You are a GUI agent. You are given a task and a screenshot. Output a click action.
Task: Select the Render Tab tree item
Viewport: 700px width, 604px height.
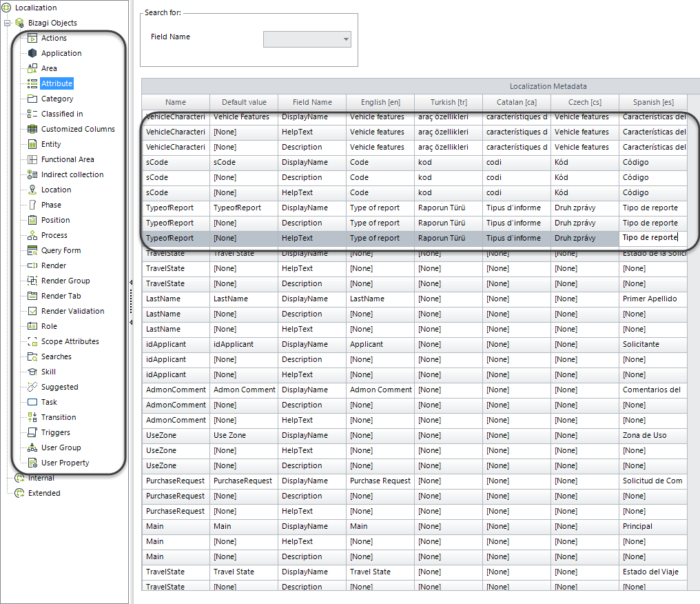pos(61,296)
